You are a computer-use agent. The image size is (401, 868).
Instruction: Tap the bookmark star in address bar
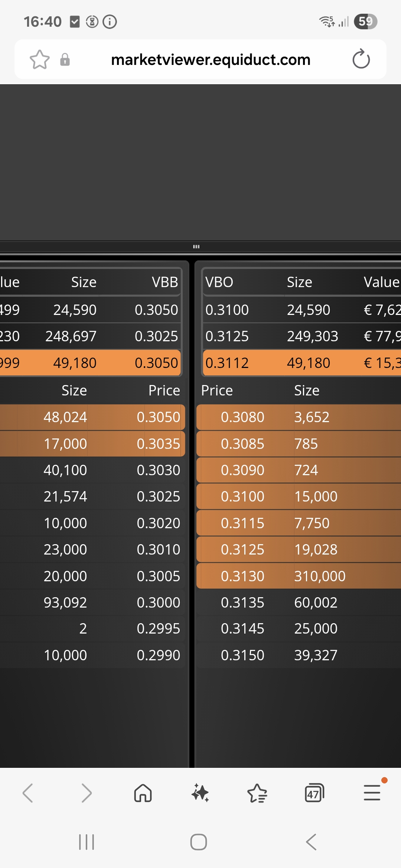pos(39,59)
